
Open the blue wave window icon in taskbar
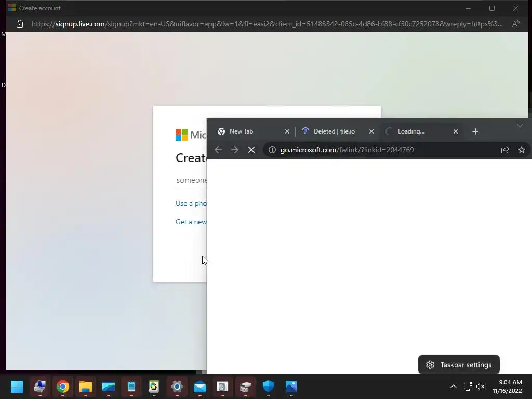click(x=109, y=387)
